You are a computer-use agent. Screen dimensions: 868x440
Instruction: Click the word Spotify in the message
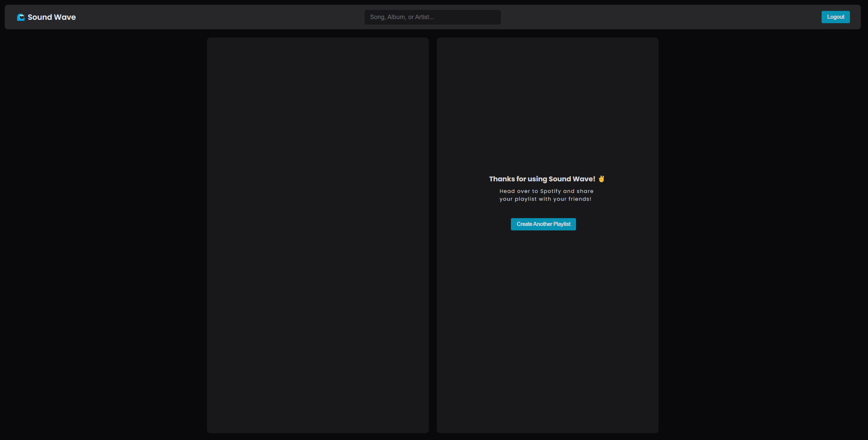pos(550,191)
